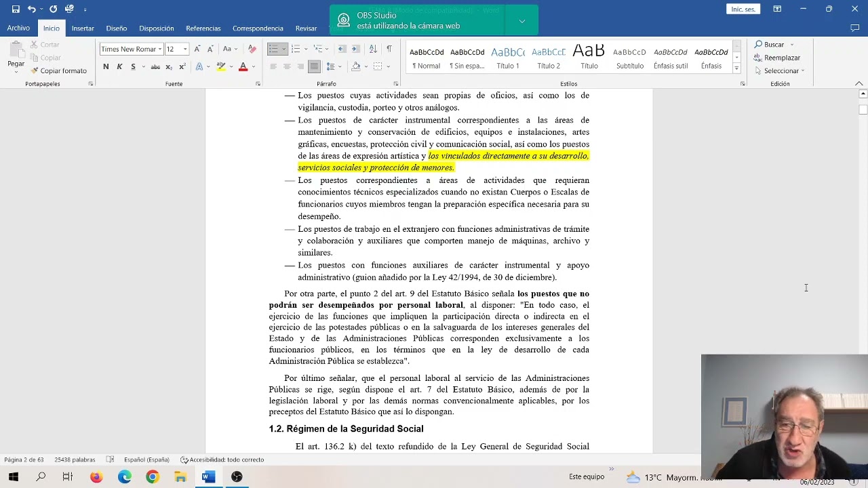Open the Pegar paste button

[16, 57]
